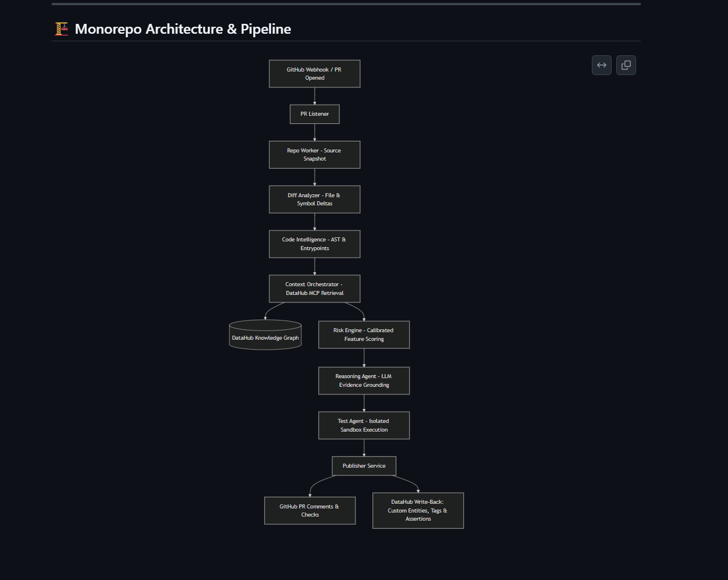728x580 pixels.
Task: Click the building construction emoji in heading
Action: click(x=62, y=29)
